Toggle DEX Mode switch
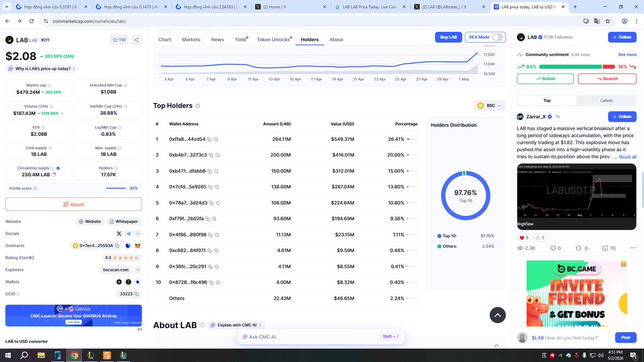 coord(499,37)
